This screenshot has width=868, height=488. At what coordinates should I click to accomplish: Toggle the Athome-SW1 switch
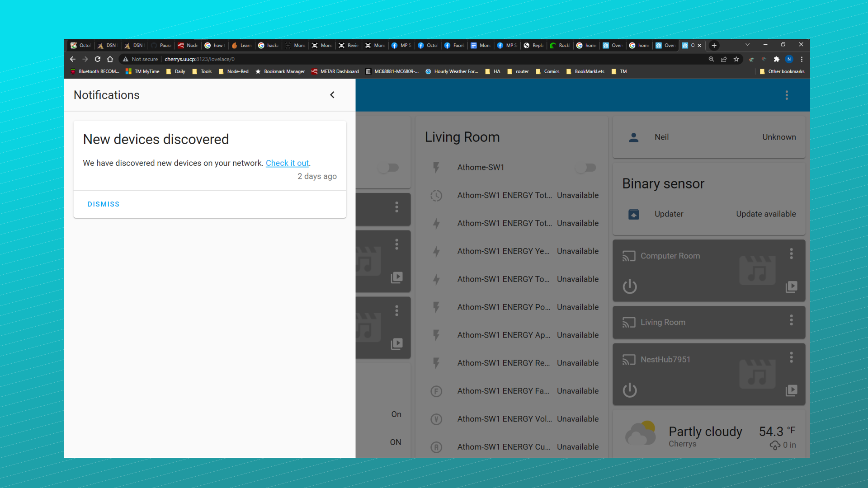coord(586,168)
